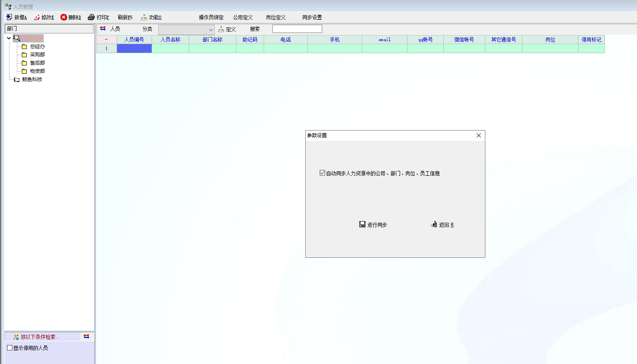Close the 参数设置 dialog
The width and height of the screenshot is (637, 364).
click(478, 135)
